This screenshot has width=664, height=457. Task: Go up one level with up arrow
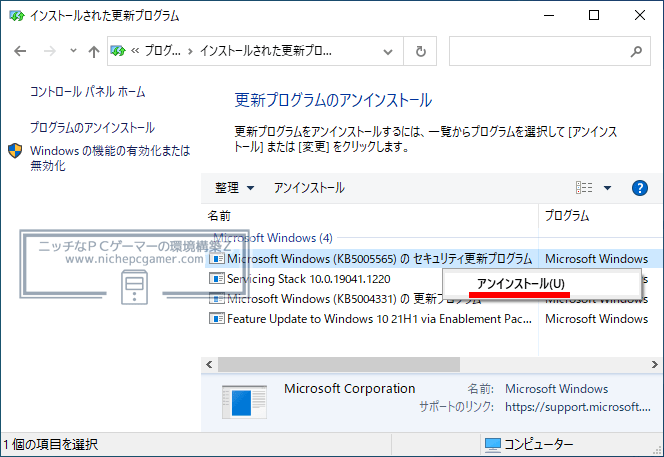[94, 51]
